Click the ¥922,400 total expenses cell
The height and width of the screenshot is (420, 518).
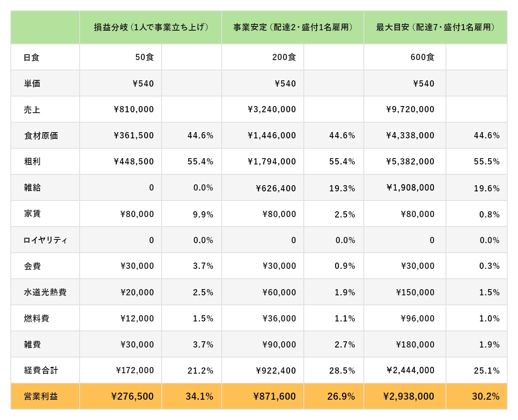pyautogui.click(x=276, y=371)
